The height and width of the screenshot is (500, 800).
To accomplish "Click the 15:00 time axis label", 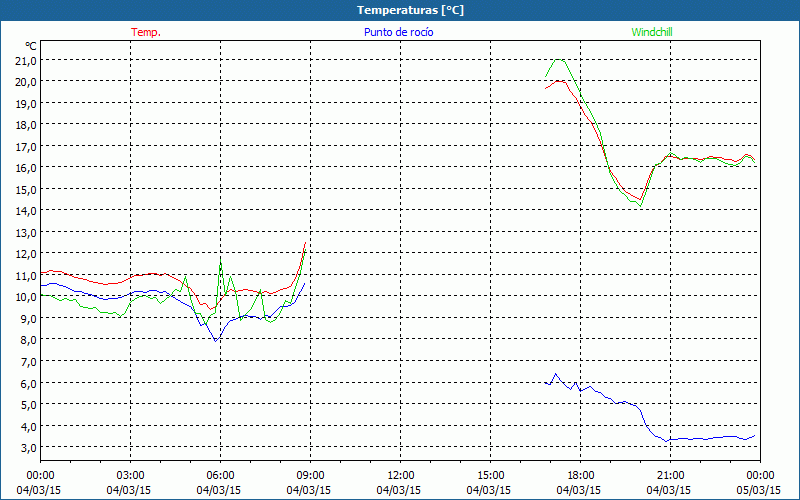I will click(x=490, y=476).
